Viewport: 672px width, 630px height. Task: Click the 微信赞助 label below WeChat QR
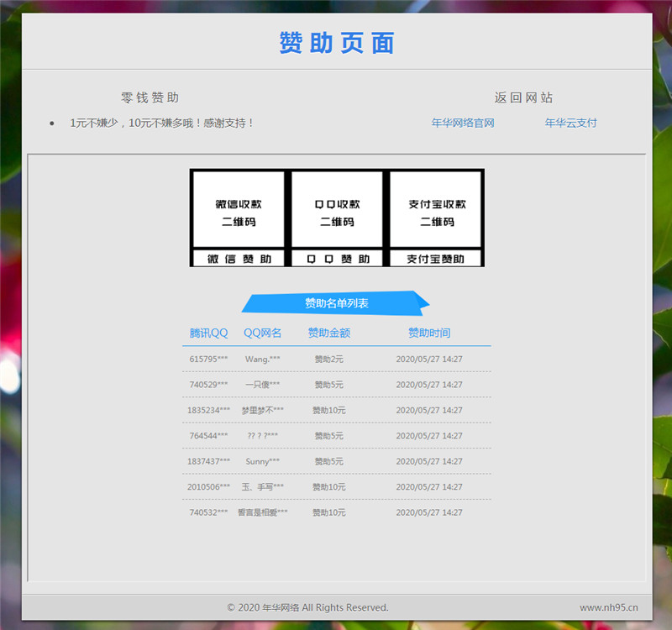point(238,258)
